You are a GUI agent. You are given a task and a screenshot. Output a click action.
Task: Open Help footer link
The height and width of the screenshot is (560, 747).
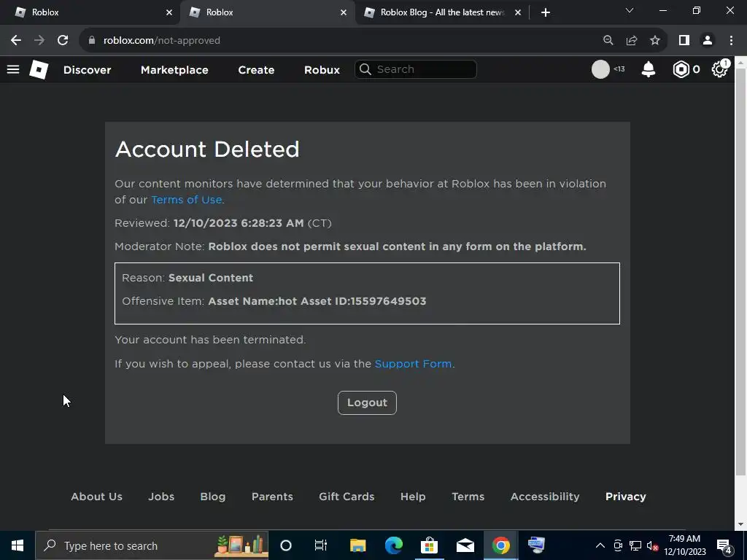click(413, 497)
